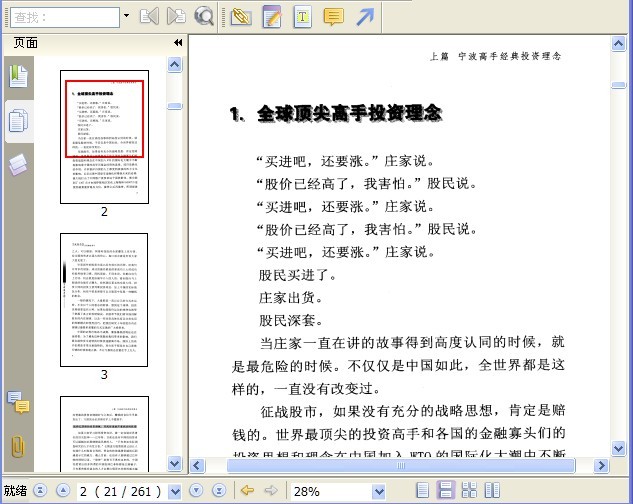Click the 查找 search input field

[65, 17]
